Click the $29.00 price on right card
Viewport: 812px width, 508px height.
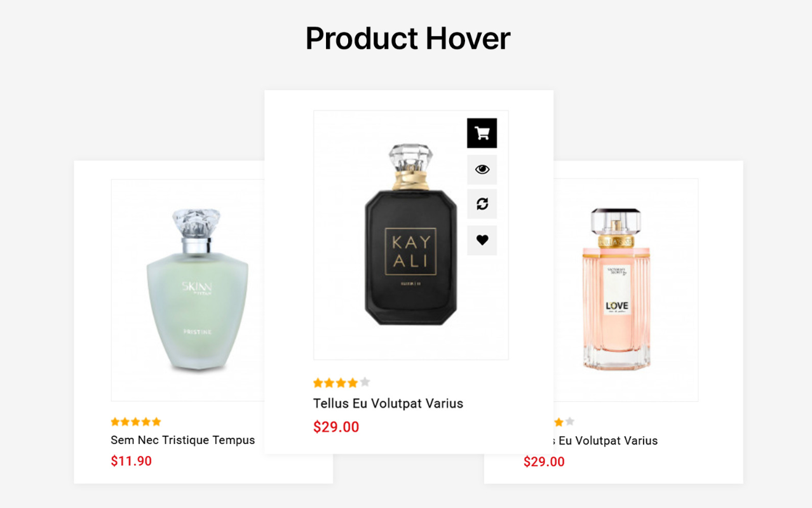tap(544, 462)
